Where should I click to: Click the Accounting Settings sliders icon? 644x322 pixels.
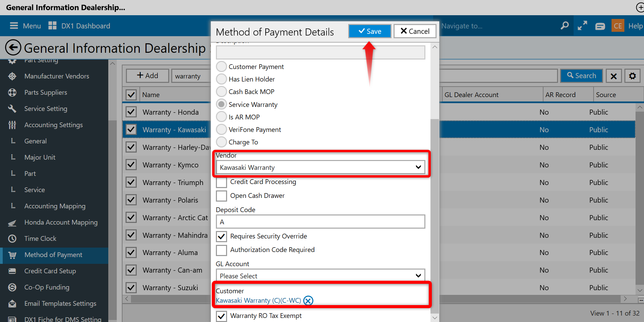[12, 125]
